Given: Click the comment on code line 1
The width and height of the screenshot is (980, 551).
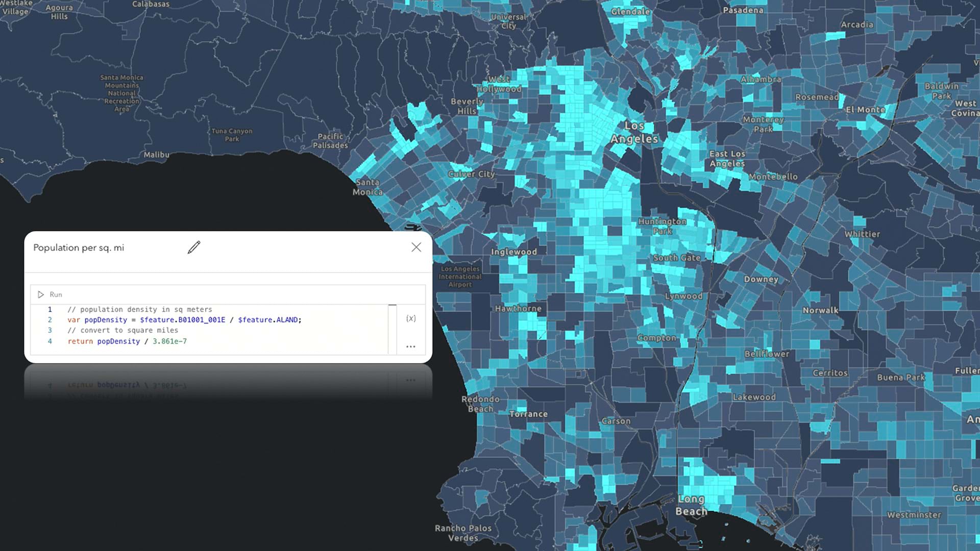Looking at the screenshot, I should [x=139, y=309].
